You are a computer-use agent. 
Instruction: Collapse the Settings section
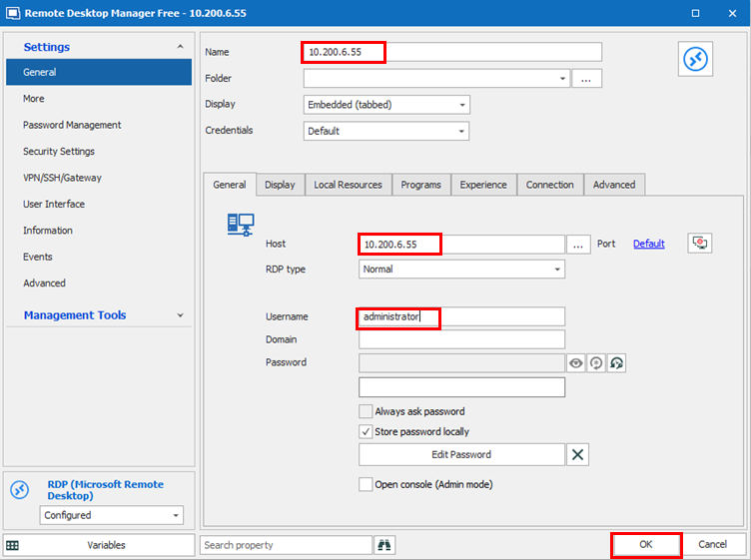pos(180,47)
